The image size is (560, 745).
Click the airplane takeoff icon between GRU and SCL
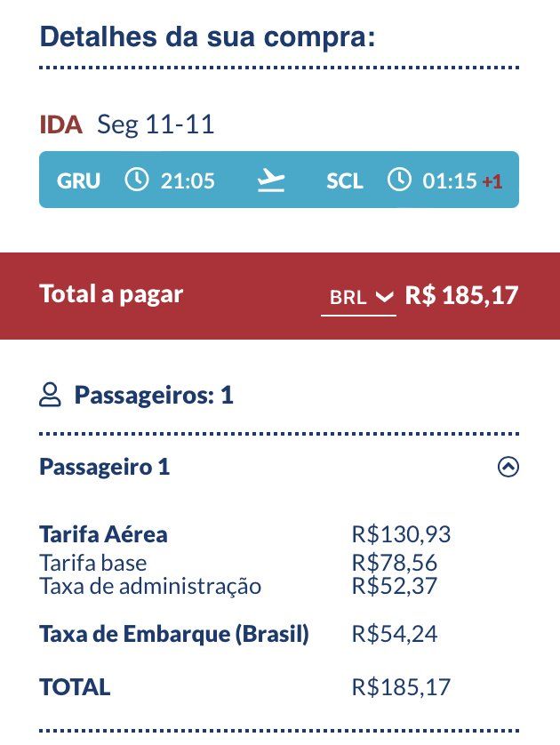pos(271,180)
